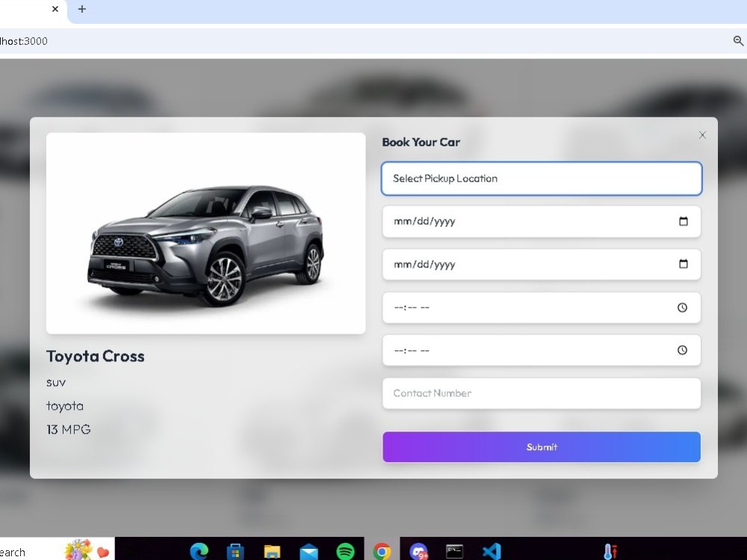
Task: Open Visual Studio Code from the taskbar
Action: 492,552
